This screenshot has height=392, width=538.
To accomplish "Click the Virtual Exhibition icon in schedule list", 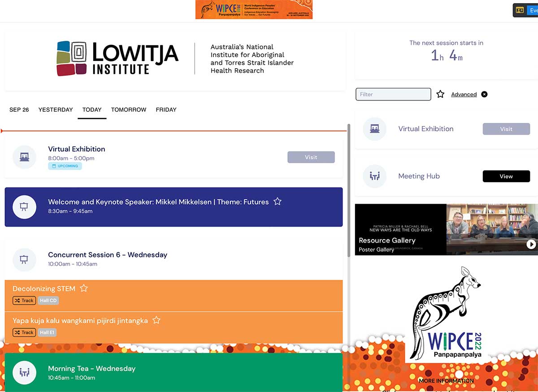I will [x=24, y=157].
